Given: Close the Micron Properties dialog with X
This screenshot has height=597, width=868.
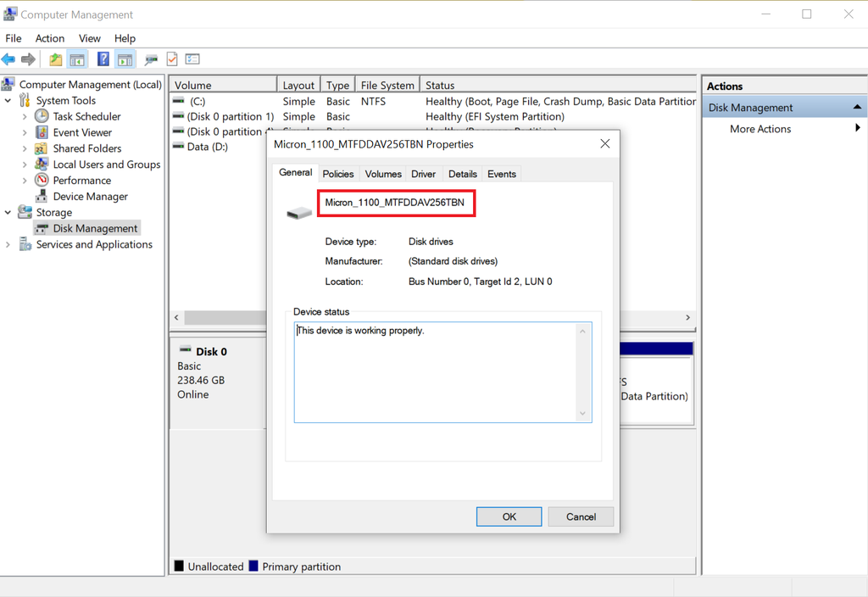Looking at the screenshot, I should click(x=605, y=143).
